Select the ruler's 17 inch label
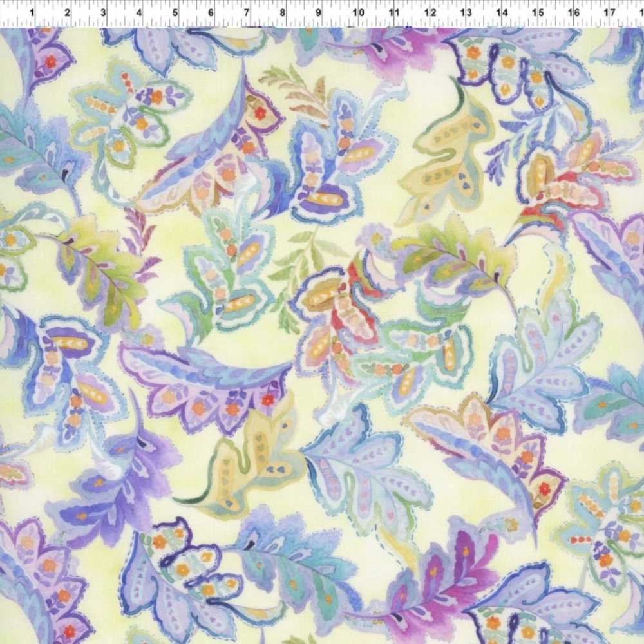 (x=610, y=12)
